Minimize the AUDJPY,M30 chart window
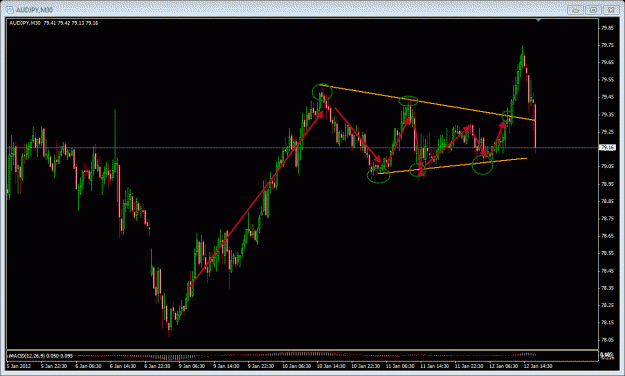 tap(575, 10)
